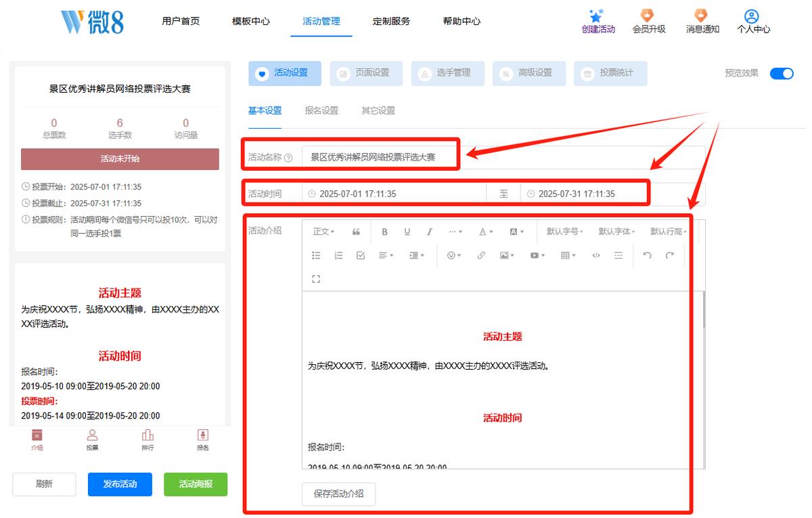Select the 其它设置 sub-tab
The image size is (812, 518).
pyautogui.click(x=378, y=111)
